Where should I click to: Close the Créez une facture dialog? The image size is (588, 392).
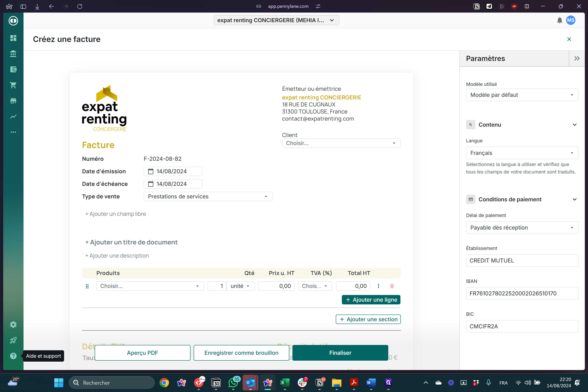pyautogui.click(x=569, y=39)
